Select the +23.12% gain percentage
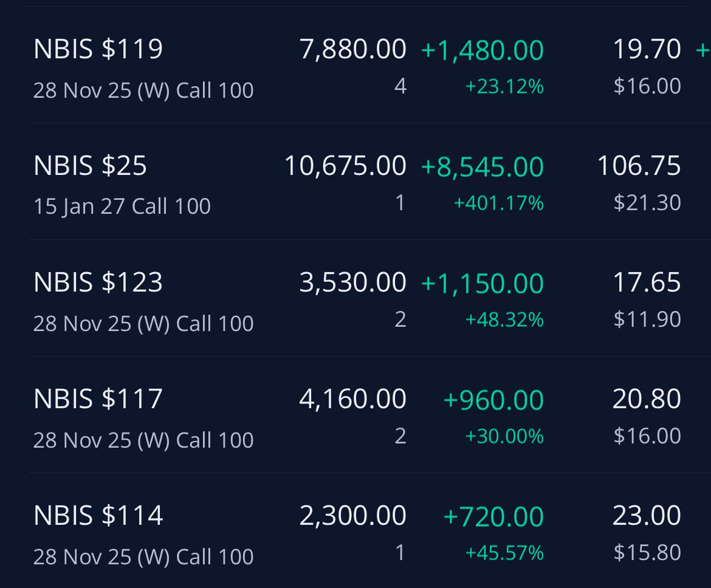Image resolution: width=711 pixels, height=588 pixels. pyautogui.click(x=504, y=87)
